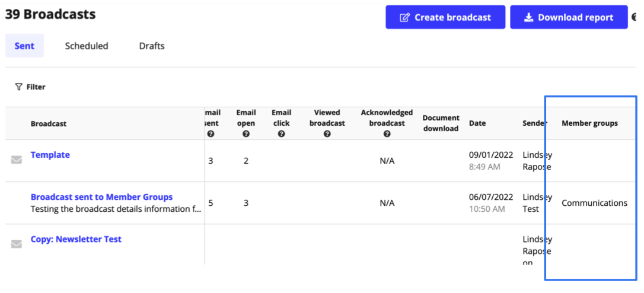The width and height of the screenshot is (644, 293).
Task: Click the help icon under Email sent
Action: [x=211, y=134]
